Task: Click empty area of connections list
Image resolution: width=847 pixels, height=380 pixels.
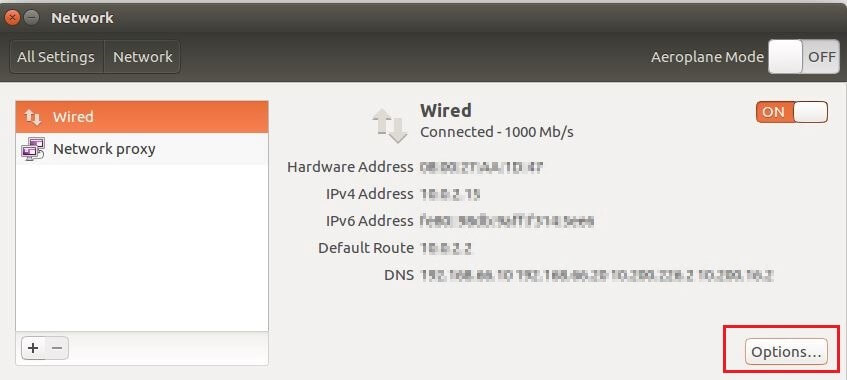Action: [x=142, y=249]
